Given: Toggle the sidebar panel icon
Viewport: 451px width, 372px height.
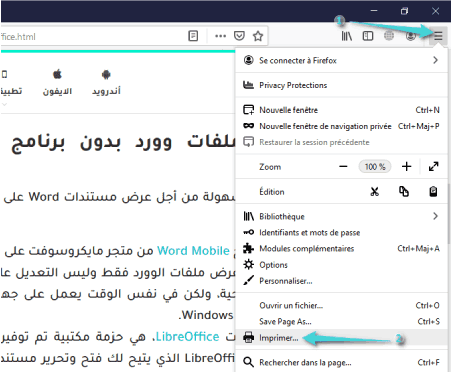Looking at the screenshot, I should point(368,36).
